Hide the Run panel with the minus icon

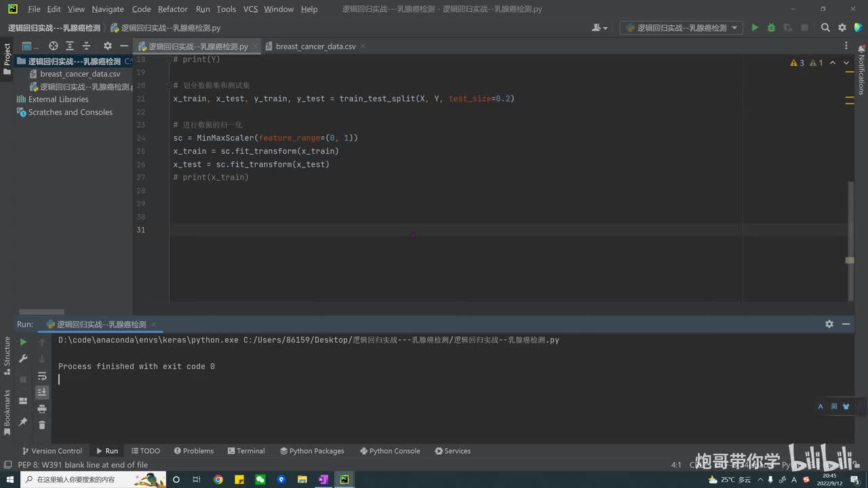pos(846,324)
